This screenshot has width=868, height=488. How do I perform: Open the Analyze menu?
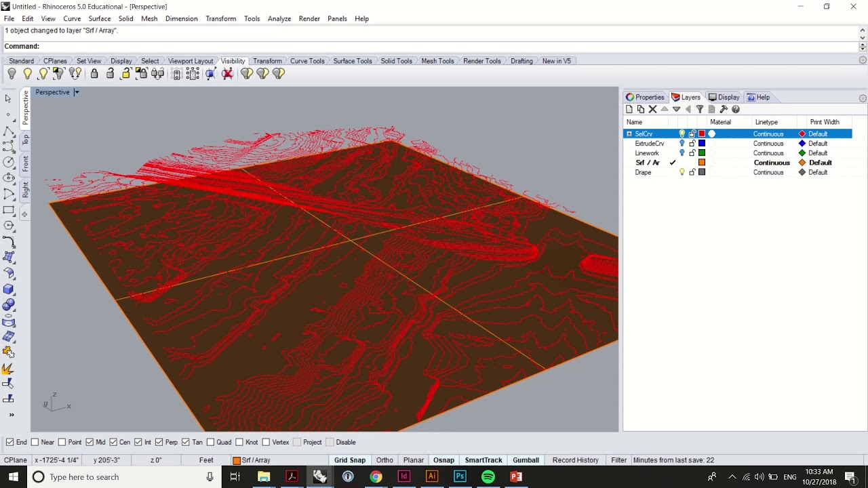coord(279,18)
